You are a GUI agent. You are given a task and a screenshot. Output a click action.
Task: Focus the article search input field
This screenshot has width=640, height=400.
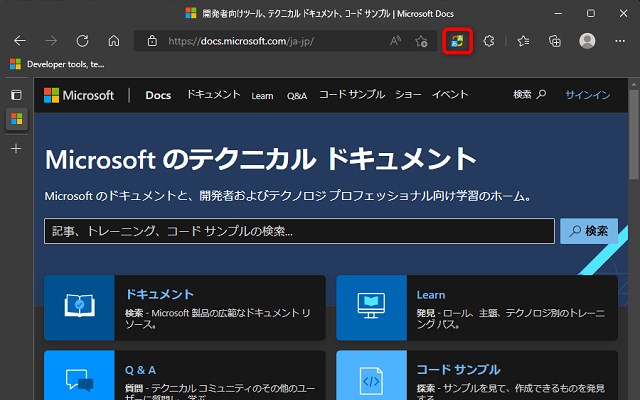pyautogui.click(x=299, y=231)
